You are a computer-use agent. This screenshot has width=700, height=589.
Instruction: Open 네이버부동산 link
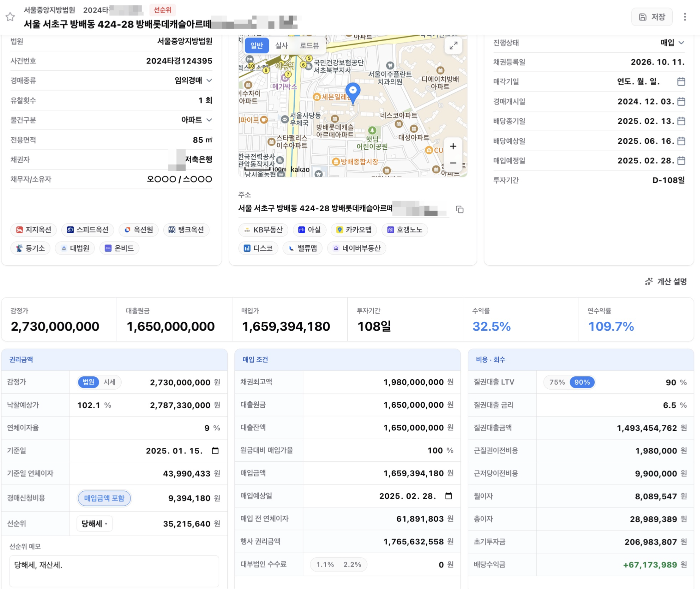(x=356, y=248)
